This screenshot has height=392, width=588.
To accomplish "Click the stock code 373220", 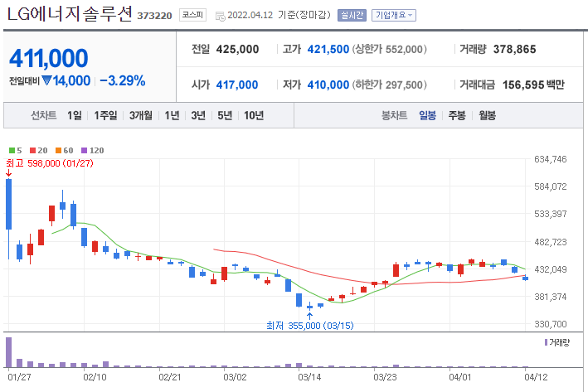I will [154, 16].
